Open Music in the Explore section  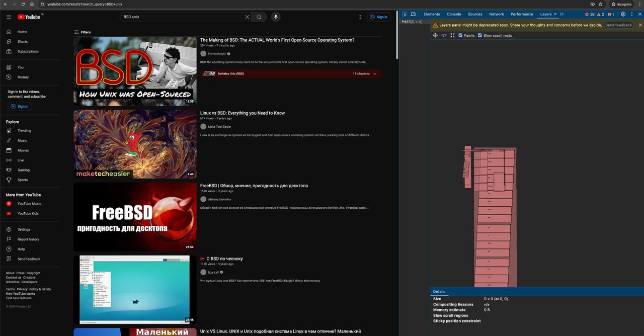pyautogui.click(x=31, y=140)
